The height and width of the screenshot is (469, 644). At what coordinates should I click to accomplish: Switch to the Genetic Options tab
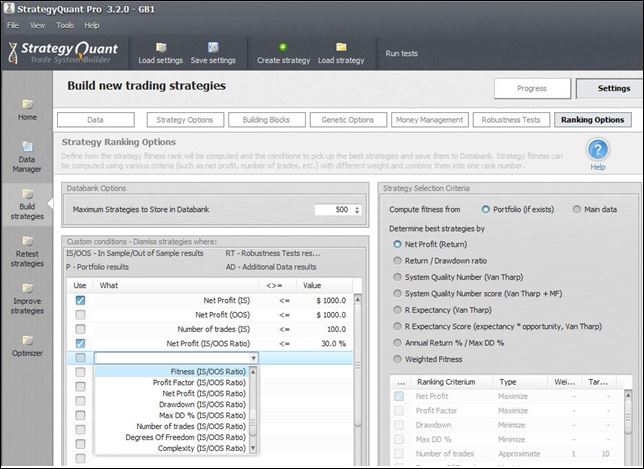point(348,120)
